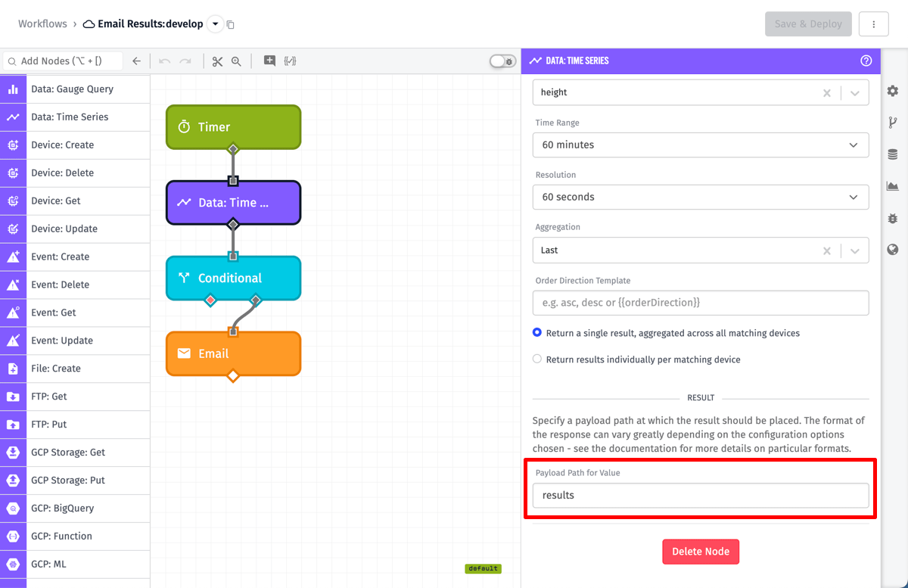
Task: Open the workflow storage database icon
Action: coord(893,154)
